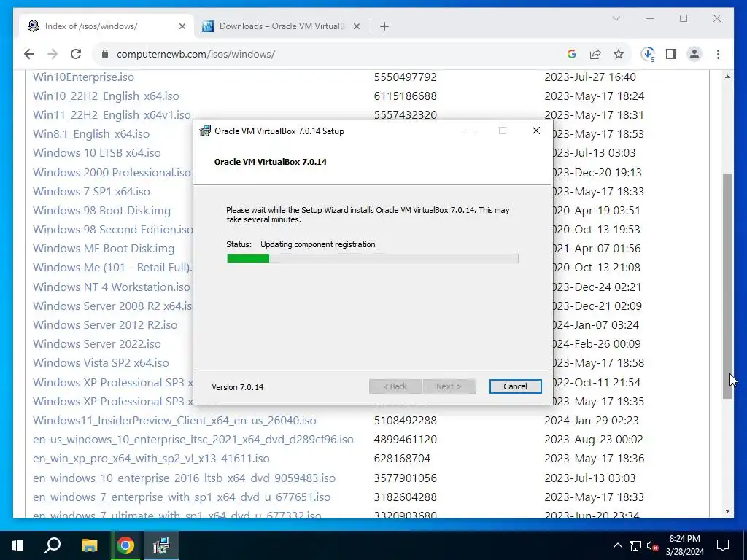Download Windows11_InsiderPreview_Client_x64_en-us_26040.iso

pyautogui.click(x=174, y=421)
